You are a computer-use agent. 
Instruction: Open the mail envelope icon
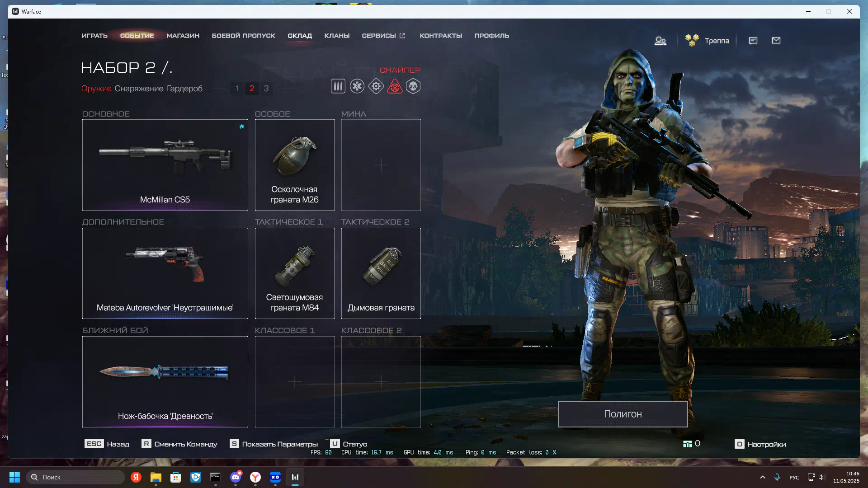(776, 41)
